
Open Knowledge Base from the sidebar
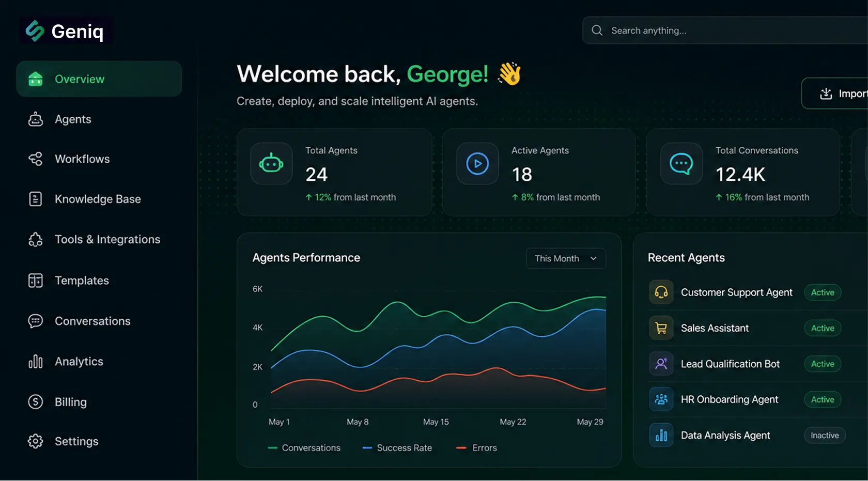click(x=99, y=199)
